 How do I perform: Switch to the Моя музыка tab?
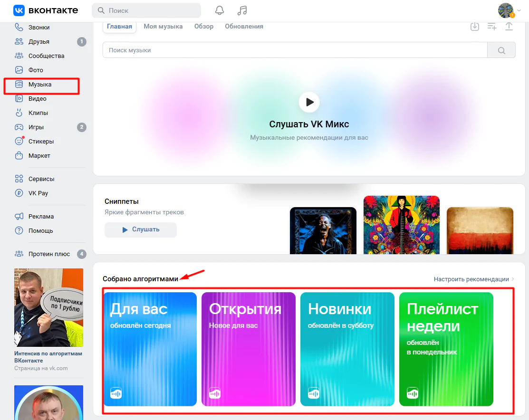[163, 26]
